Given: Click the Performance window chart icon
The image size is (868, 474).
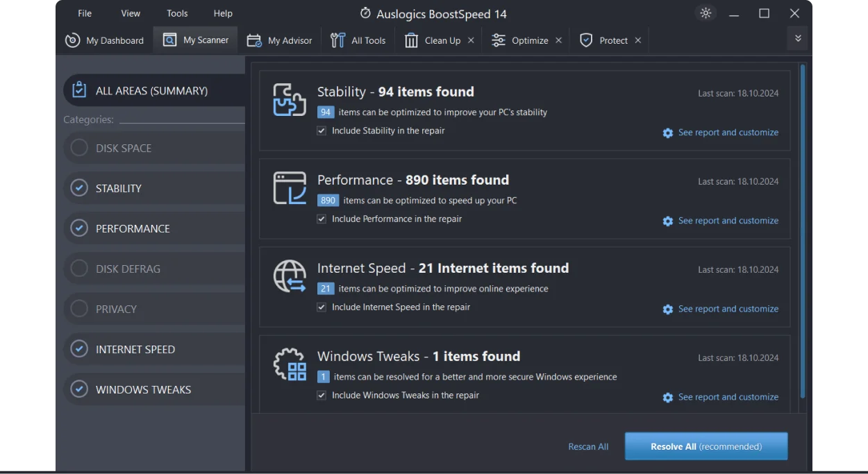Looking at the screenshot, I should 289,188.
